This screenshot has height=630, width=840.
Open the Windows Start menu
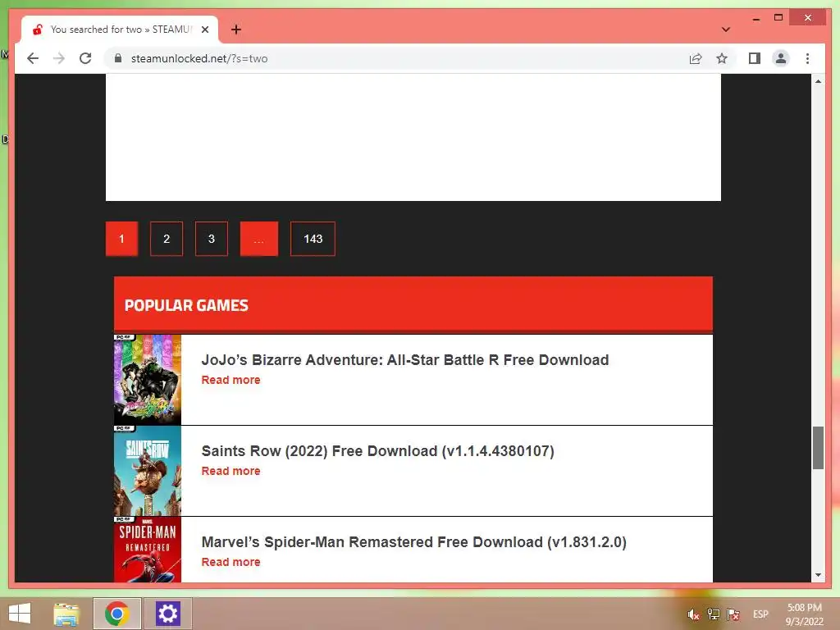tap(20, 614)
